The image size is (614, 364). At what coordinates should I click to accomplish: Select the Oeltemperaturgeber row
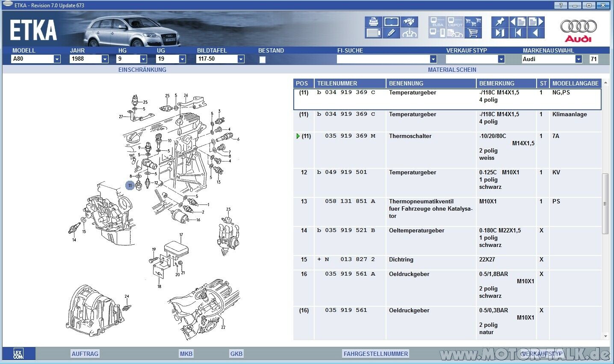coord(447,241)
